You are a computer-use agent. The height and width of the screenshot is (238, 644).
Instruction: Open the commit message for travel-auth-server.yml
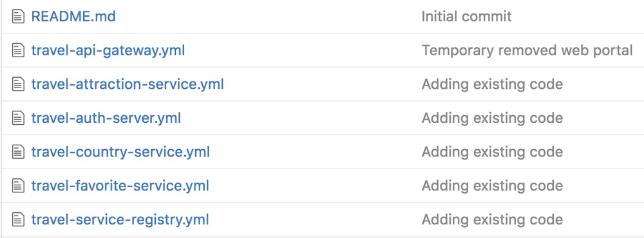(492, 118)
